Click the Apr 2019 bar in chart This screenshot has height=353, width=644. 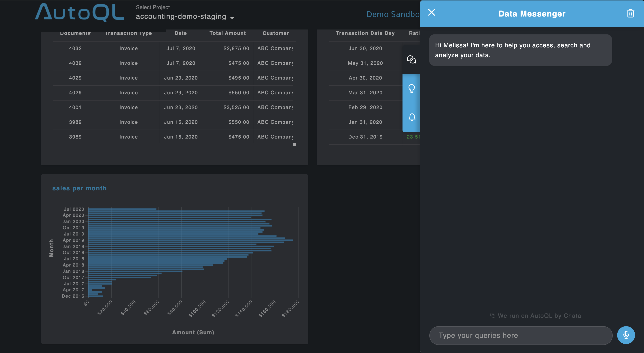[191, 240]
